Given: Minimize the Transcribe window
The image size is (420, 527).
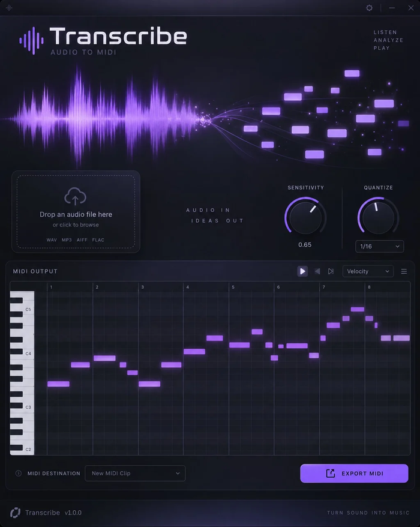Looking at the screenshot, I should tap(392, 8).
